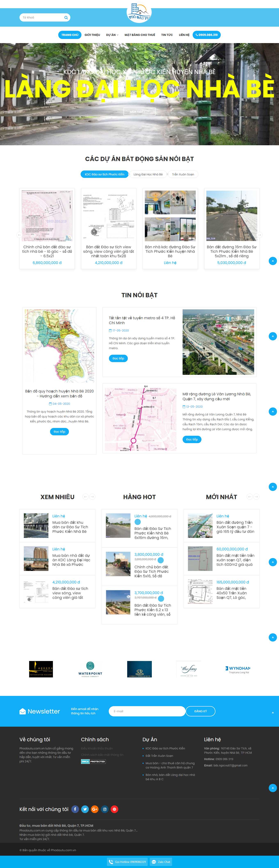Click the Google Plus social icon
The width and height of the screenshot is (279, 868).
pos(95,809)
